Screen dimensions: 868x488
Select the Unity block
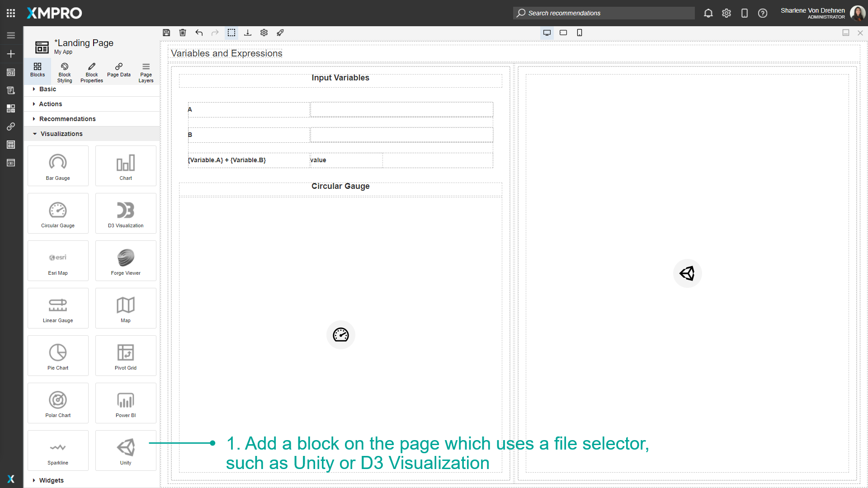[x=125, y=450]
